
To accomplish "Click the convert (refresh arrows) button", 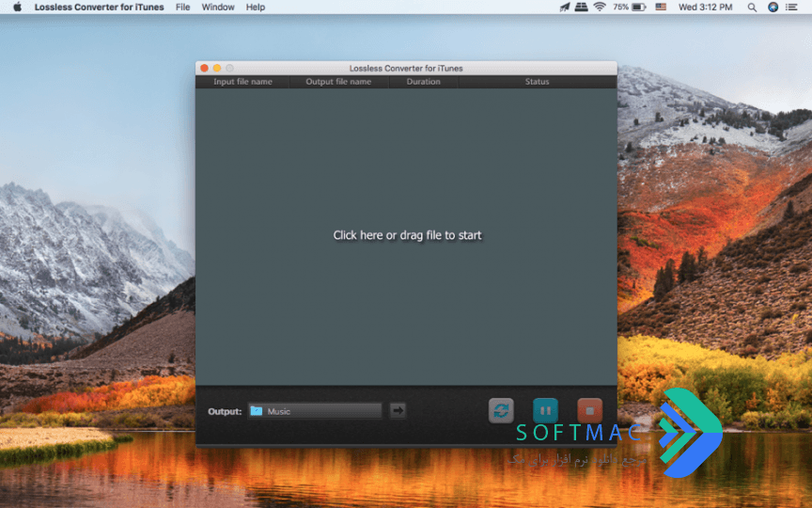I will click(x=501, y=410).
